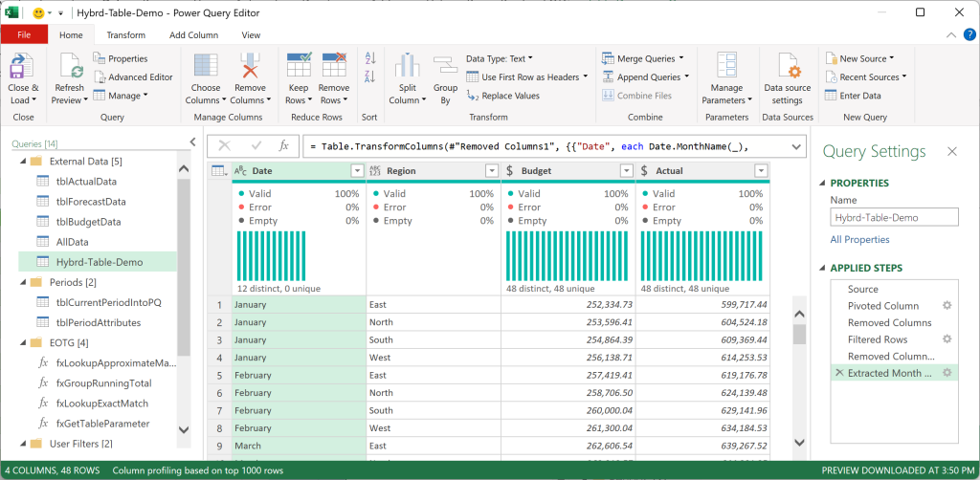Open the Add Column tab
The width and height of the screenshot is (980, 480).
click(193, 35)
